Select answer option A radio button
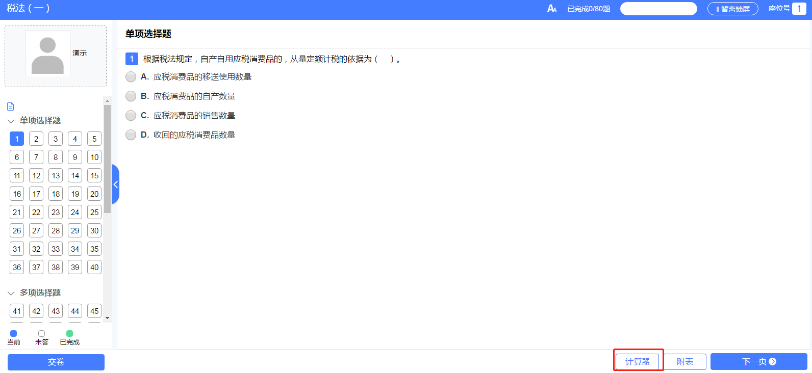 pos(130,77)
